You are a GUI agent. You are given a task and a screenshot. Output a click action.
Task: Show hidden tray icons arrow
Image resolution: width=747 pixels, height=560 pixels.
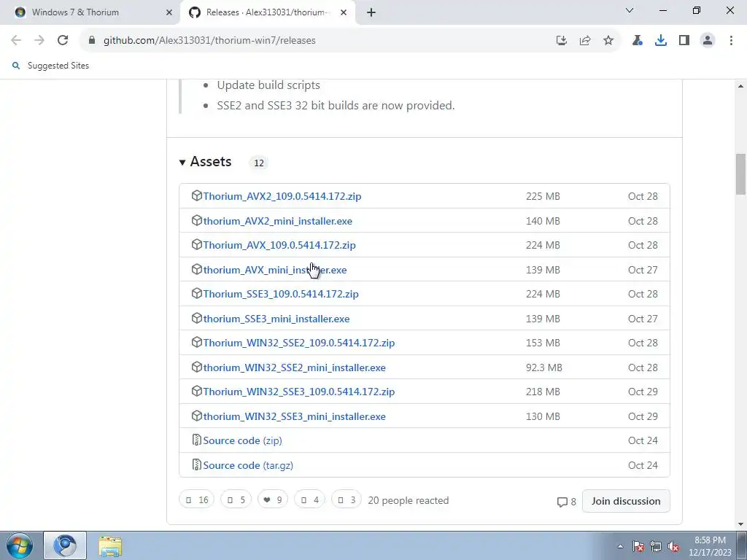tap(620, 546)
